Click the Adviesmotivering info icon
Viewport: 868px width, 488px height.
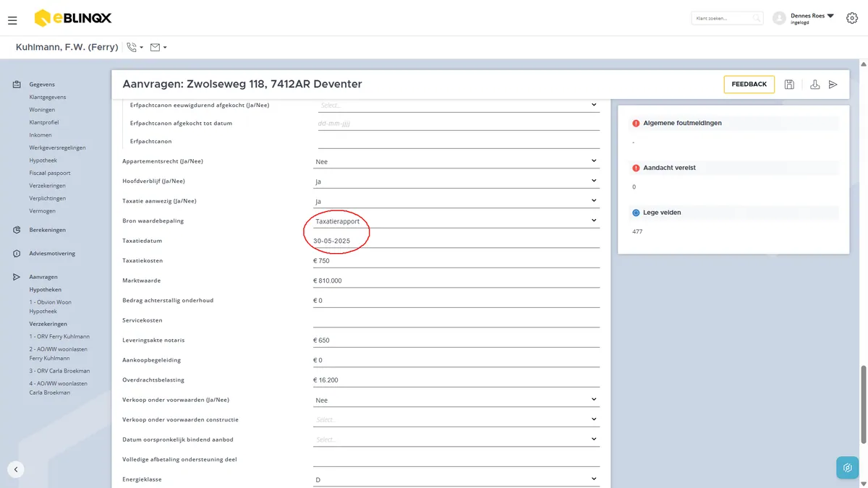17,254
